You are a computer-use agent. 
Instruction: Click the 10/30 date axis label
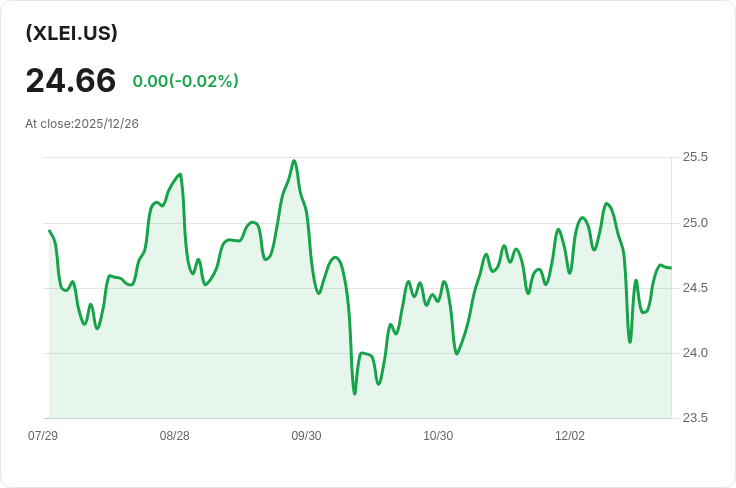click(x=438, y=436)
